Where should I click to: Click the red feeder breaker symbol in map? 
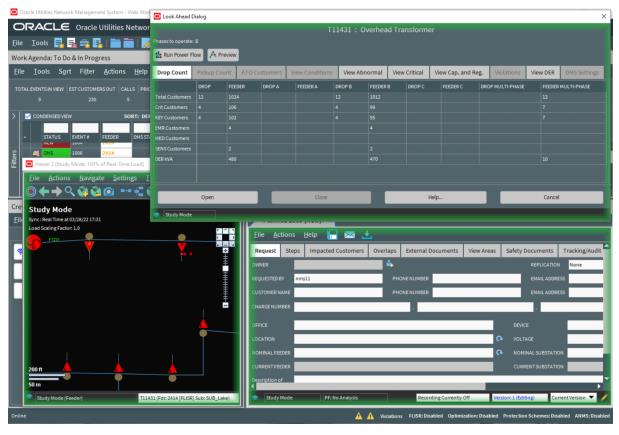click(x=34, y=242)
